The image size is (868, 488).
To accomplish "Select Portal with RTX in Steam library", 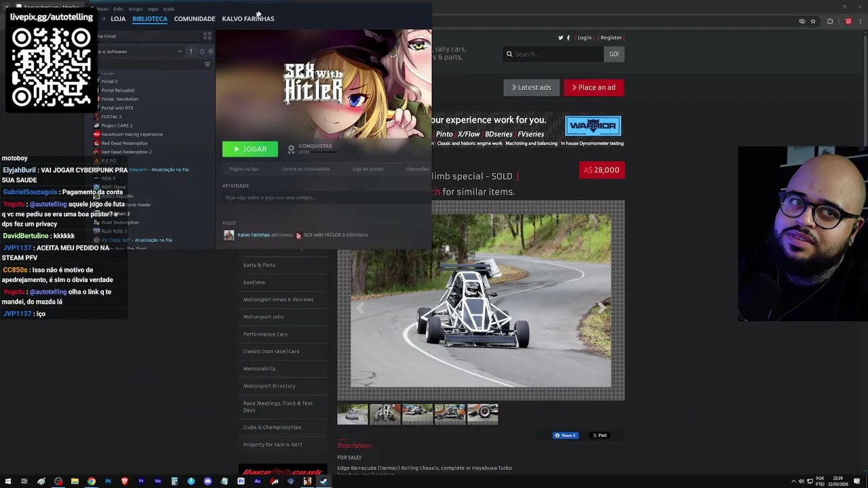I will click(117, 108).
